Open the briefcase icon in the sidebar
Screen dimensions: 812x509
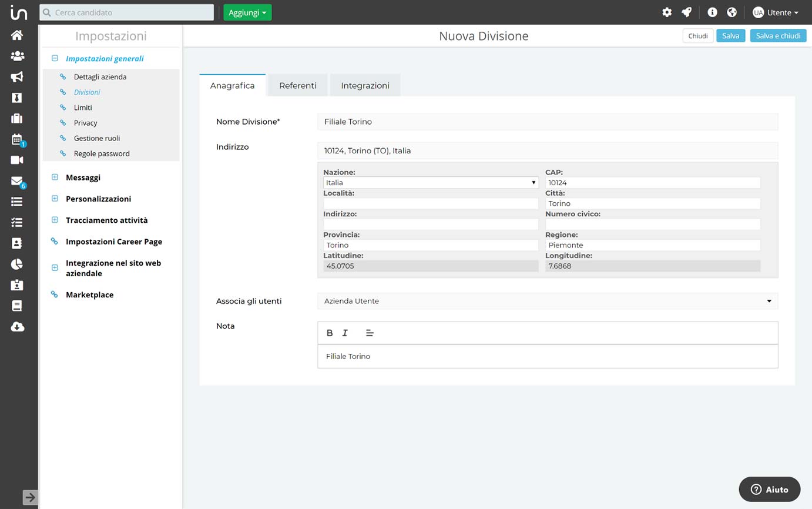coord(17,118)
